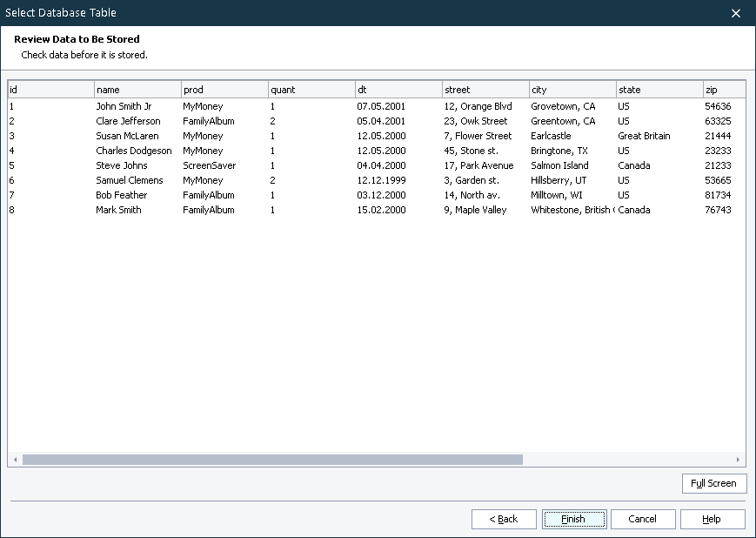Select the John Smith Jr name cell
This screenshot has width=756, height=538.
(x=124, y=106)
